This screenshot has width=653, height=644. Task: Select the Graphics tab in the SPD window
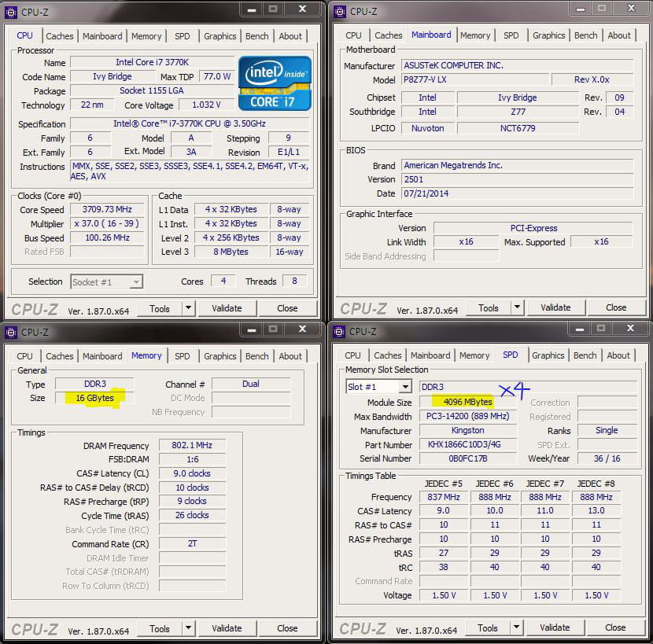click(548, 355)
